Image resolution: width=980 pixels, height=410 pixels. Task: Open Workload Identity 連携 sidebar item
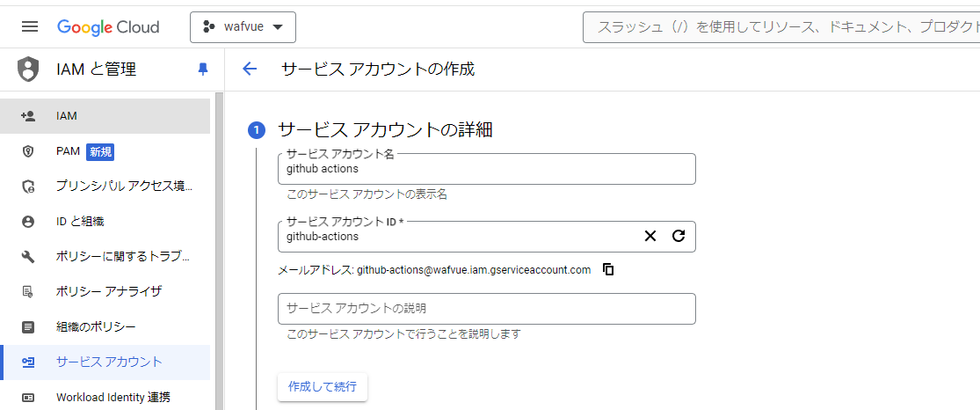click(x=105, y=397)
